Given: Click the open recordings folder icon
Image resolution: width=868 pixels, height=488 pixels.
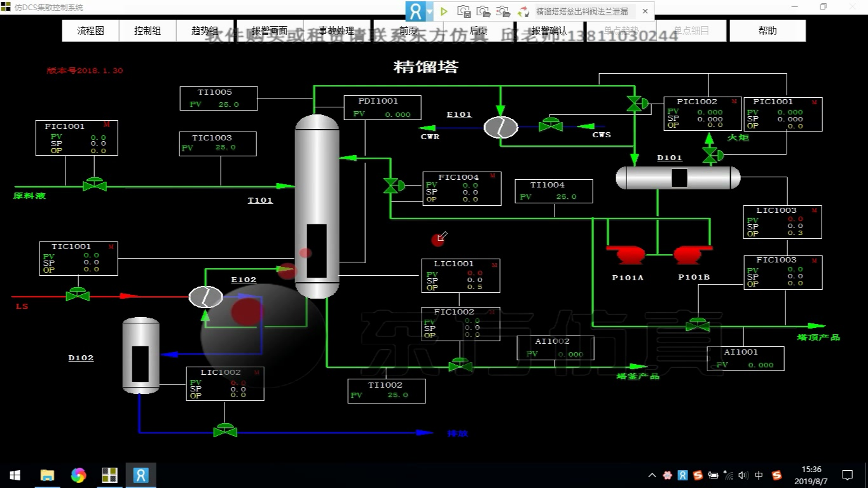Looking at the screenshot, I should pos(504,11).
